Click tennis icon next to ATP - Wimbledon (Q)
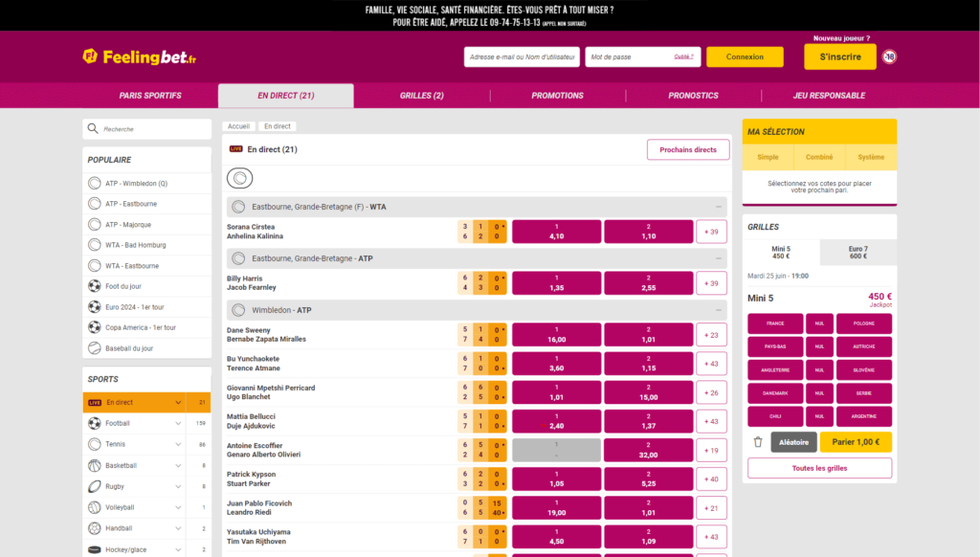This screenshot has width=980, height=557. pos(95,183)
